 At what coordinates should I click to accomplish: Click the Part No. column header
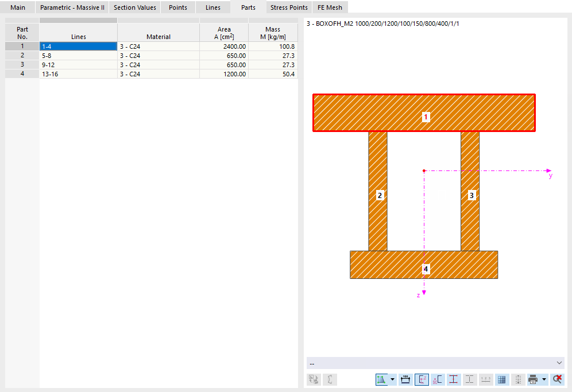click(x=22, y=33)
